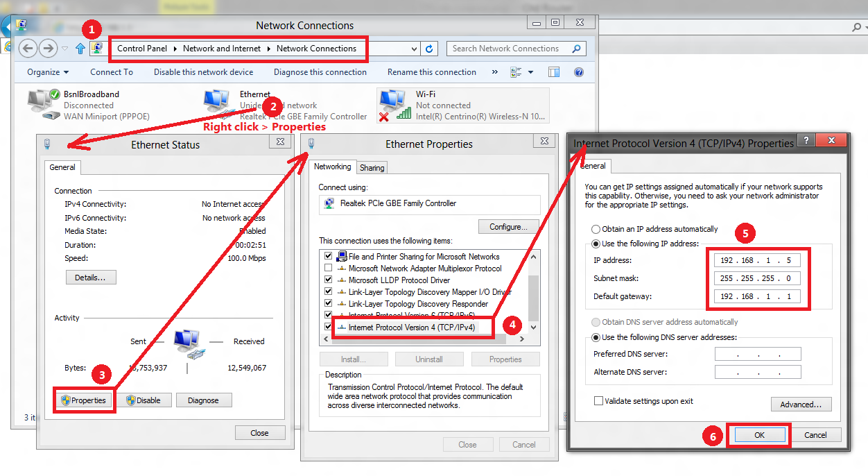Click Connect To in the toolbar
Image resolution: width=868 pixels, height=476 pixels.
click(x=112, y=72)
